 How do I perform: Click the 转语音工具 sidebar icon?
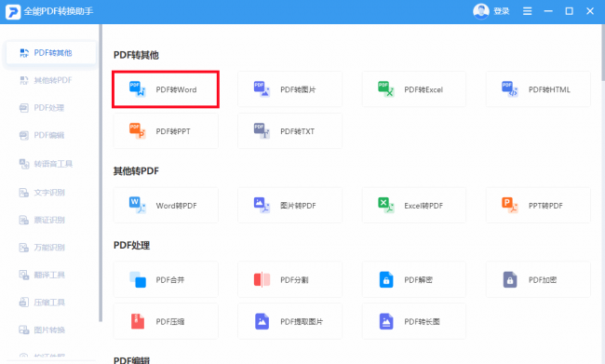24,164
